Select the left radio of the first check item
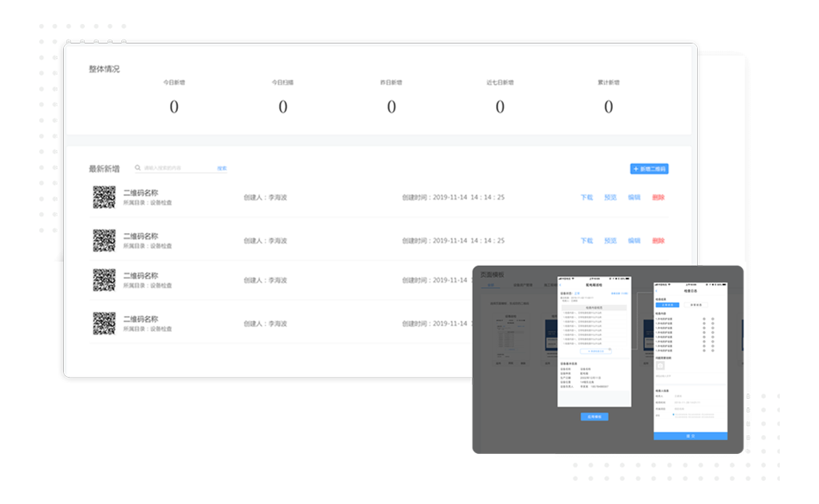The height and width of the screenshot is (504, 819). pyautogui.click(x=704, y=319)
